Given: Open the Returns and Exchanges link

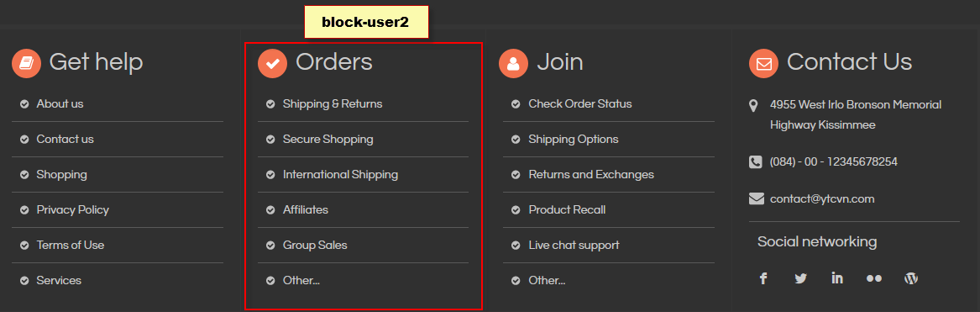Looking at the screenshot, I should point(591,174).
